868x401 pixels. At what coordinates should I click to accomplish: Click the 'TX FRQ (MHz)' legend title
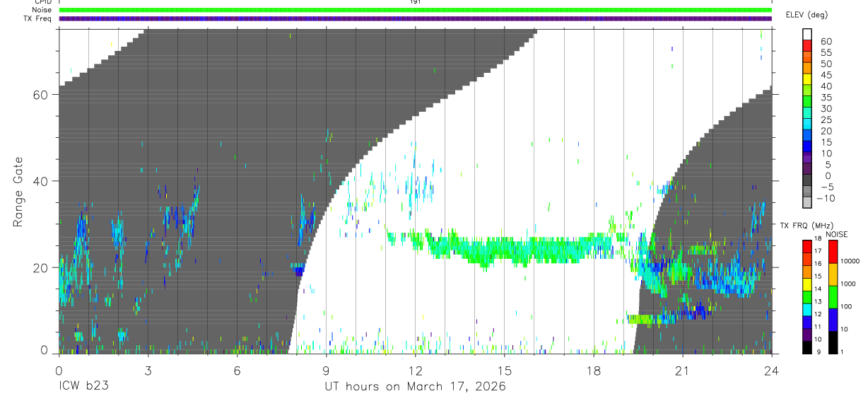[807, 226]
